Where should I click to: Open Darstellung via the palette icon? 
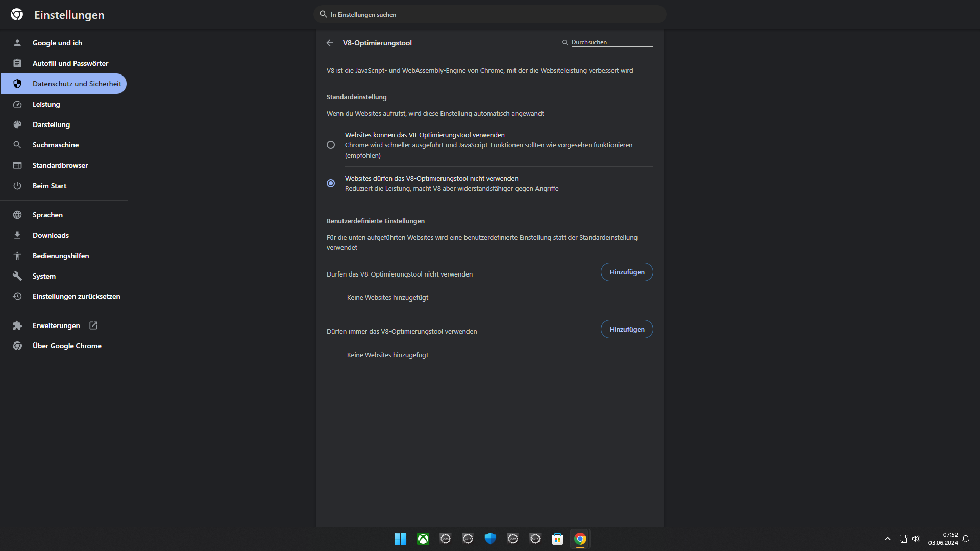(17, 124)
